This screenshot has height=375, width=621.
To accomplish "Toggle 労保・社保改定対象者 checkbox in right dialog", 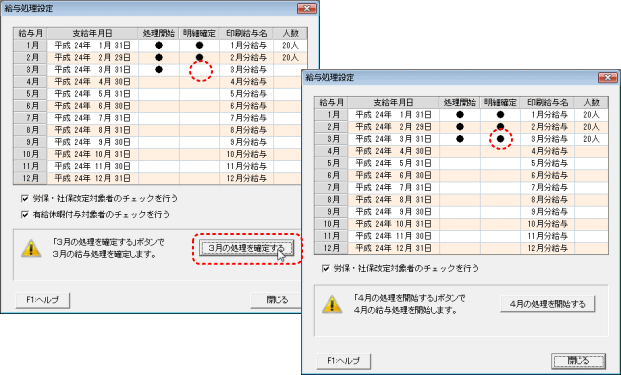I will [x=326, y=268].
